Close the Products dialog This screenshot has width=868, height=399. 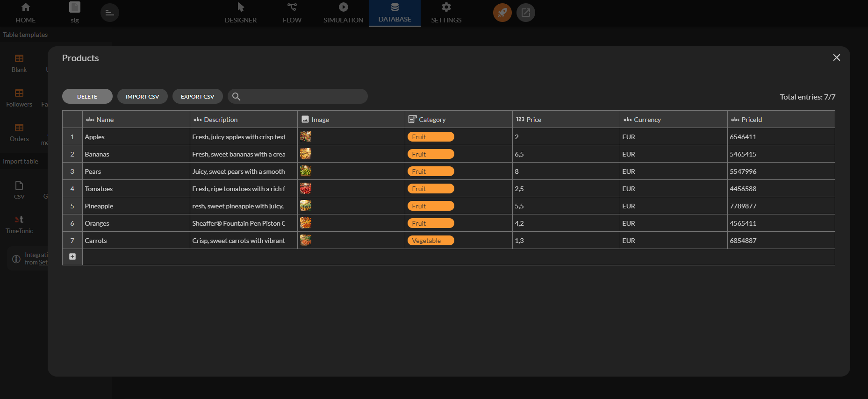point(837,57)
